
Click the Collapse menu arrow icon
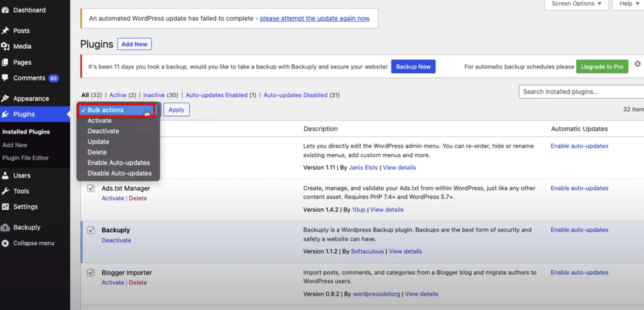[x=5, y=243]
